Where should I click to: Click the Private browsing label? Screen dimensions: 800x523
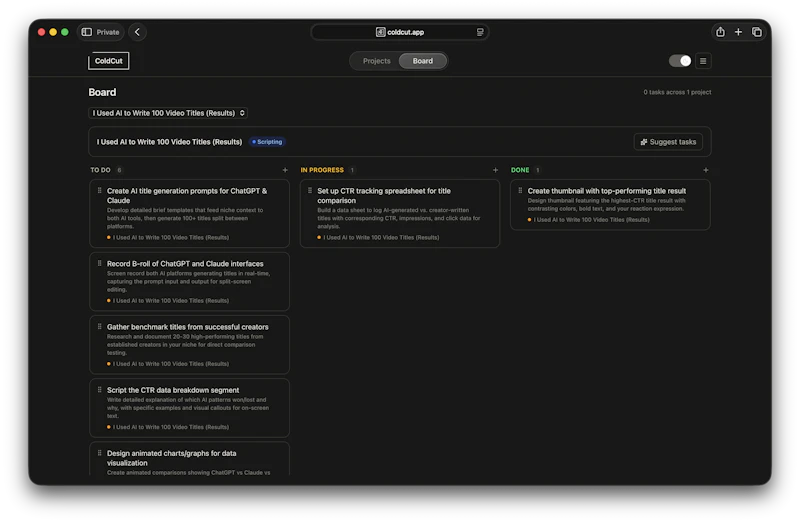click(x=108, y=32)
